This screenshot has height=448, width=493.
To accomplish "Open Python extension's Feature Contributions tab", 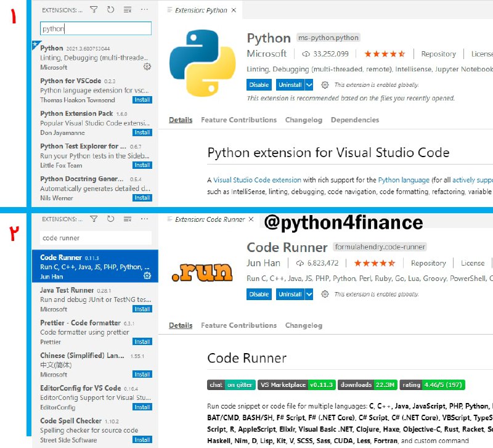I will click(x=239, y=120).
